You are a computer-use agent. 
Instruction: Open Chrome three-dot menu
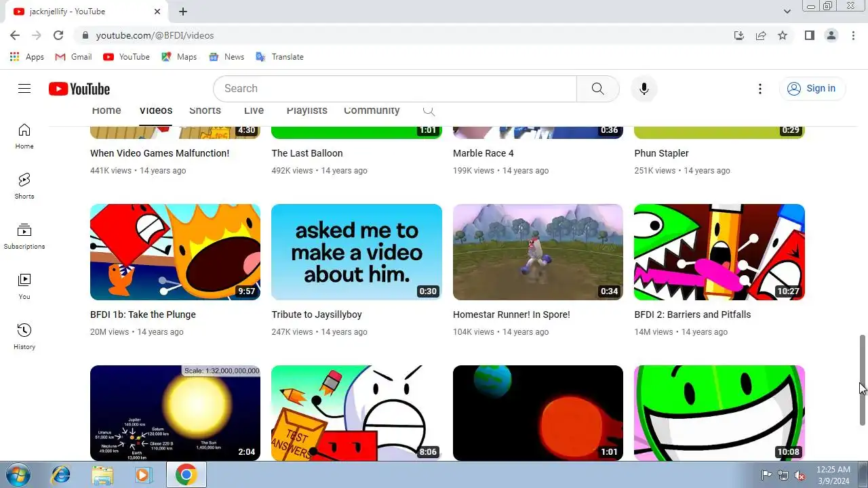click(x=853, y=35)
